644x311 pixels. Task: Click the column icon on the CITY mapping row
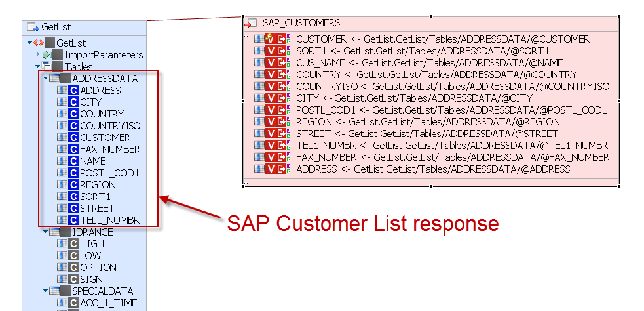pyautogui.click(x=259, y=98)
